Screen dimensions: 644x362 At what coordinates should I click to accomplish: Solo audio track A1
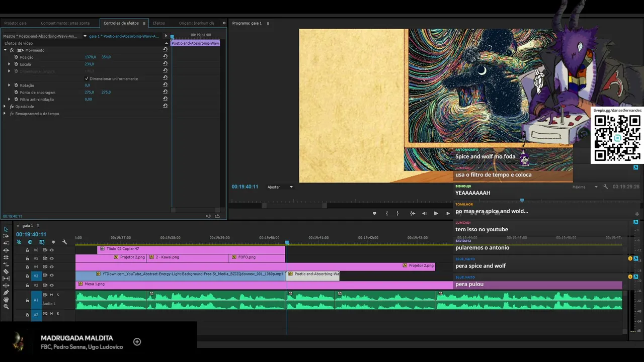[x=58, y=295]
